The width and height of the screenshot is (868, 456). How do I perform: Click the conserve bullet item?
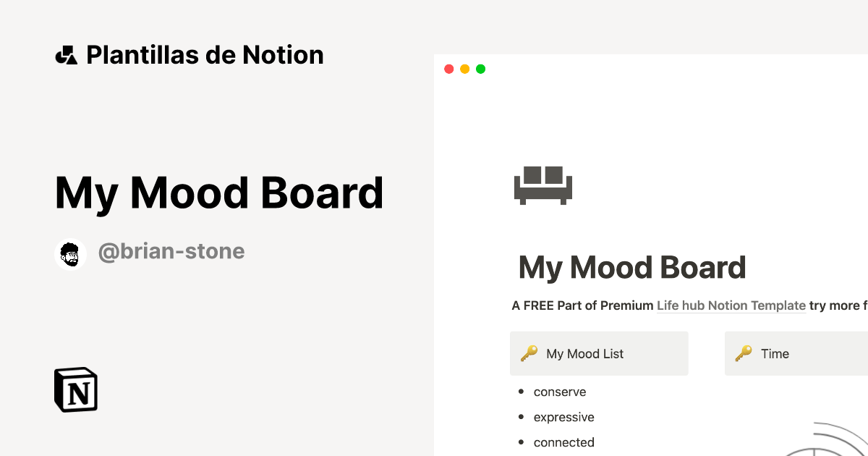coord(559,392)
